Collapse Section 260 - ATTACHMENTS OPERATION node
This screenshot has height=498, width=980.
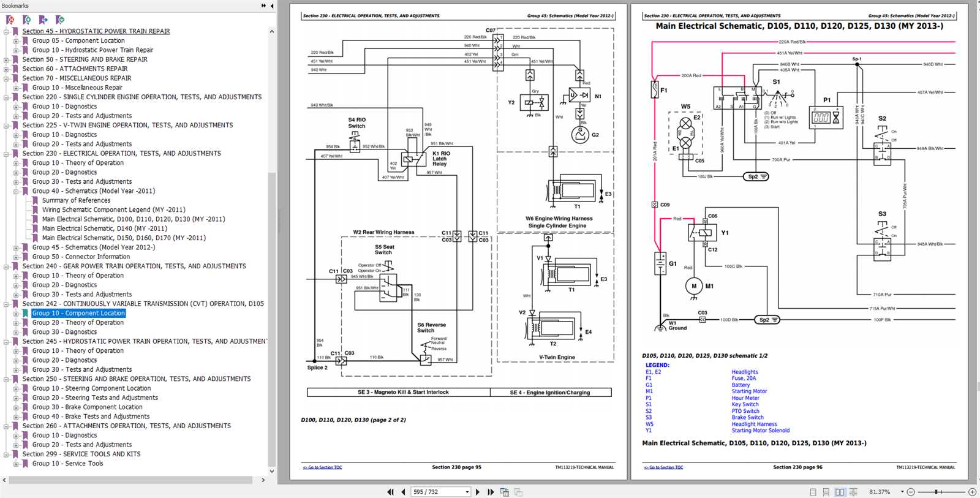(6, 426)
